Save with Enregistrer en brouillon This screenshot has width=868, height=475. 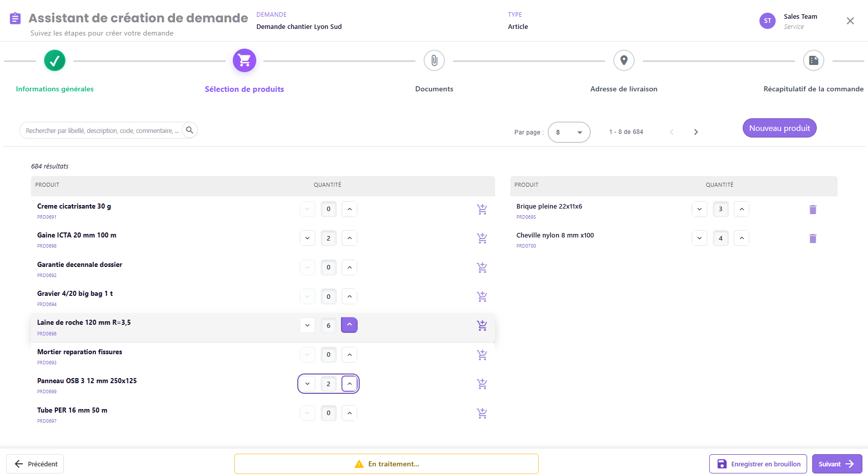click(x=758, y=464)
